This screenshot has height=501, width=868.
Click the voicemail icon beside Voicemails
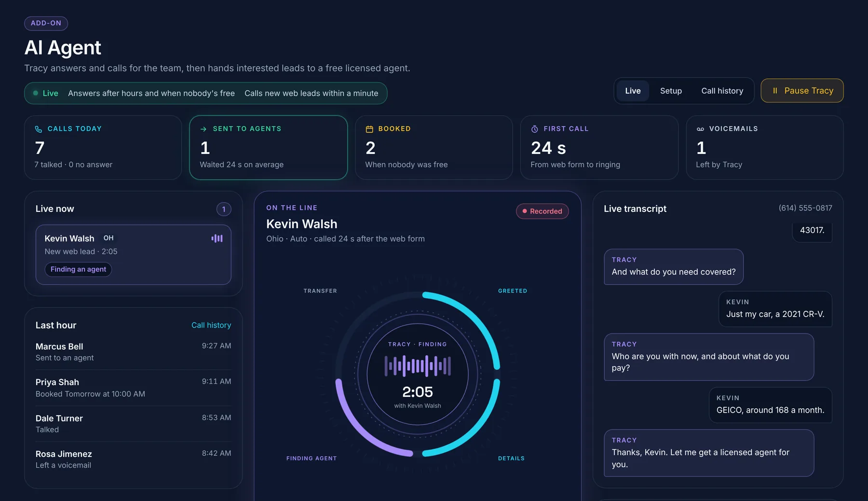coord(700,129)
